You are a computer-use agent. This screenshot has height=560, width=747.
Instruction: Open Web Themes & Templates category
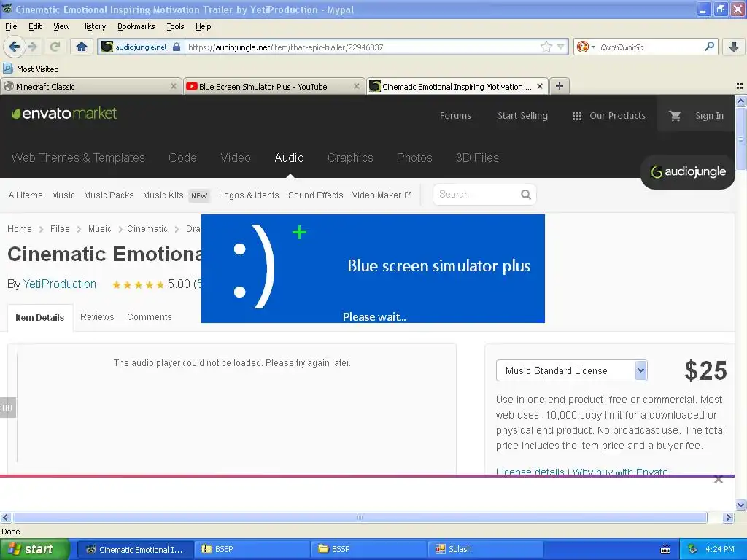click(78, 157)
